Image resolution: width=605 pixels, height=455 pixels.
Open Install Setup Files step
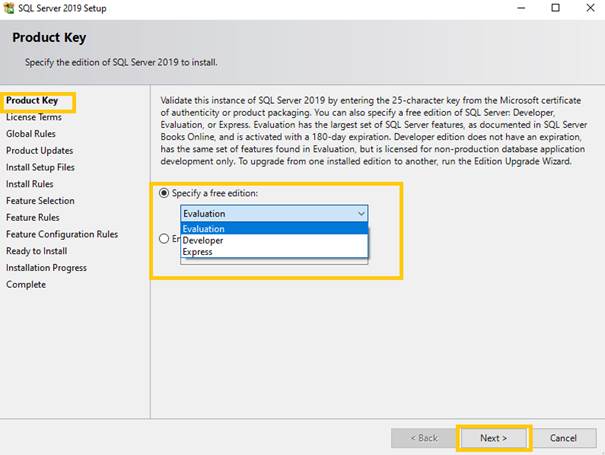pyautogui.click(x=40, y=167)
